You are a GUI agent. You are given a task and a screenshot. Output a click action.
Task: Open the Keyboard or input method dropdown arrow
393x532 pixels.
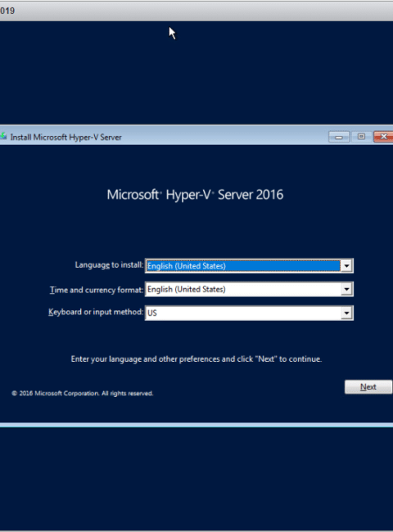coord(346,313)
